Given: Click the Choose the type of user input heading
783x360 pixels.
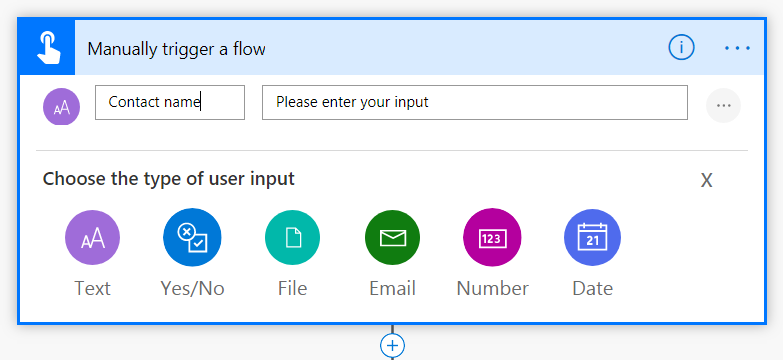Looking at the screenshot, I should coord(169,178).
